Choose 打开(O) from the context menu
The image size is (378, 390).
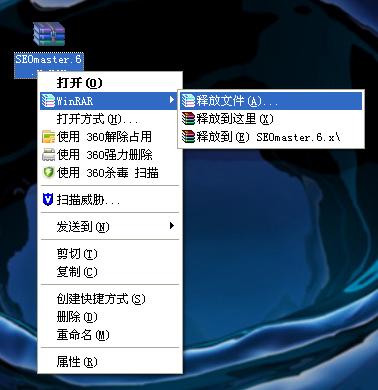(x=110, y=83)
